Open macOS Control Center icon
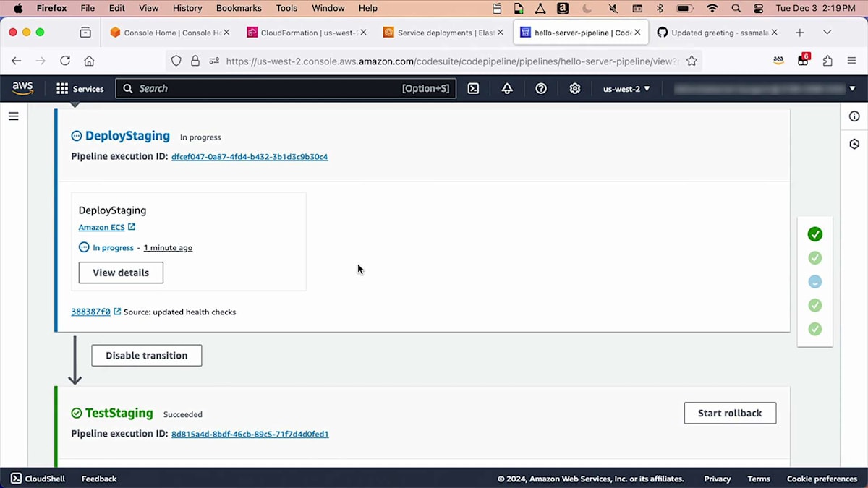 [x=758, y=9]
